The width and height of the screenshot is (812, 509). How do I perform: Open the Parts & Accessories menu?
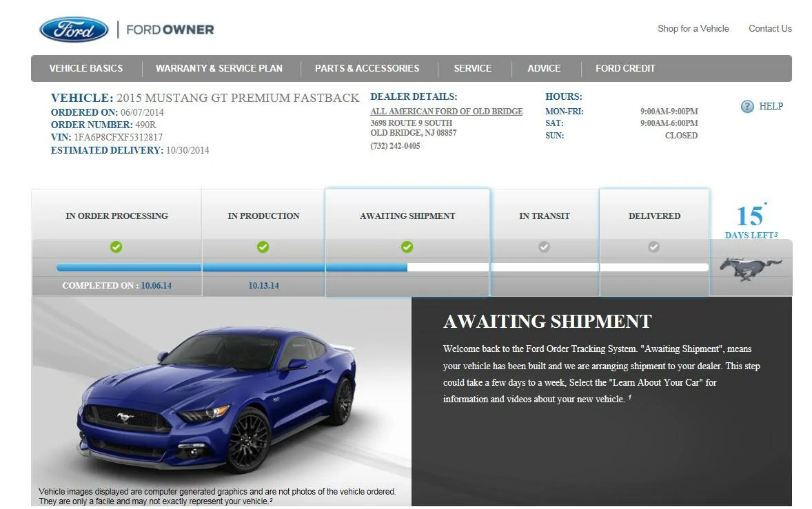pos(367,68)
